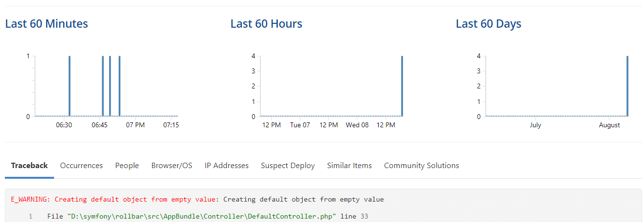Select third spike in Last 60 Minutes chart

pyautogui.click(x=110, y=86)
